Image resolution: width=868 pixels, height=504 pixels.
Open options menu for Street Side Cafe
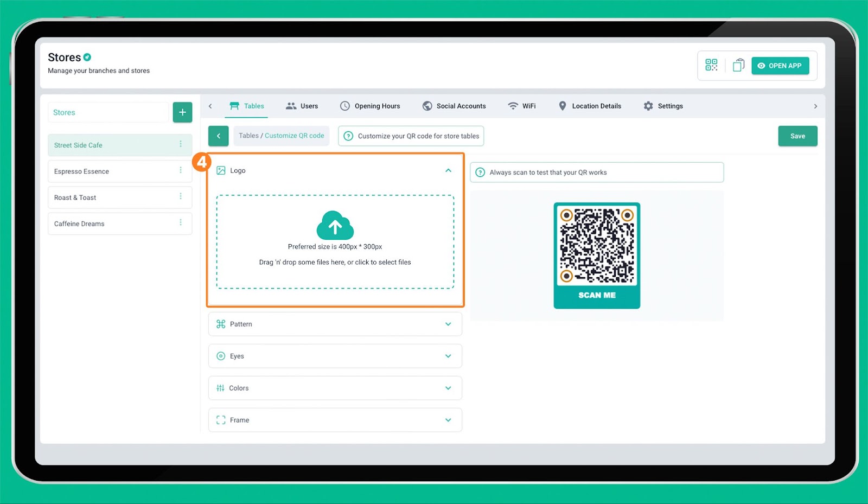[181, 144]
